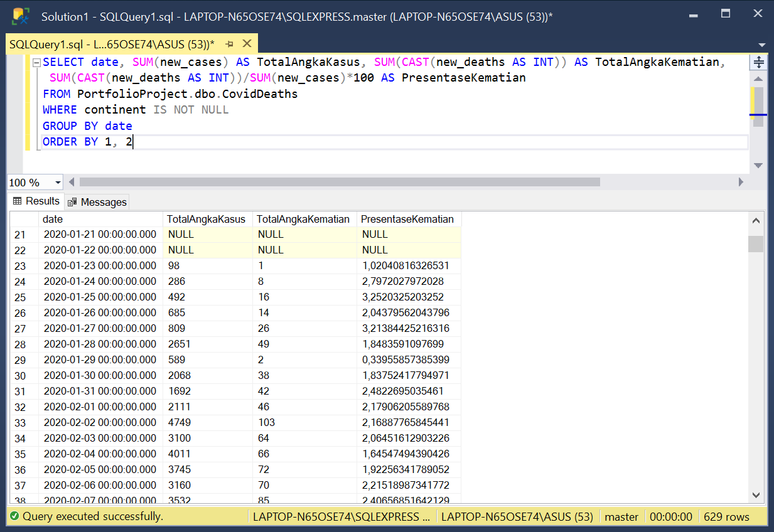Select row header 23 in results
This screenshot has height=532, width=774.
point(24,266)
